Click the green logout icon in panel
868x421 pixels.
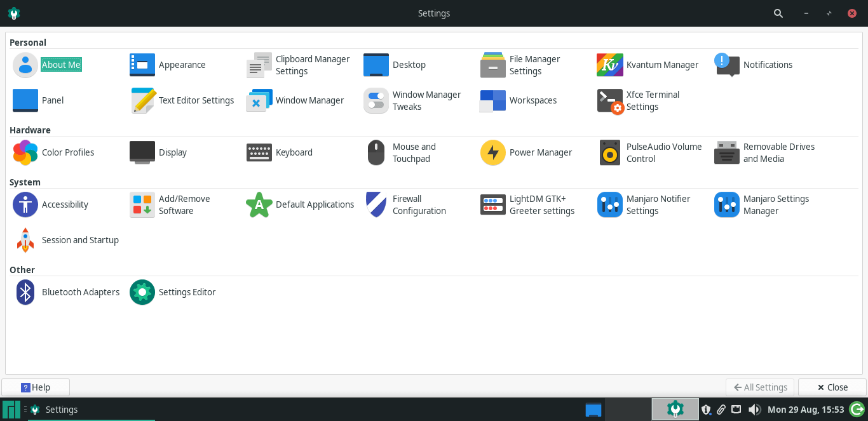[x=857, y=410]
